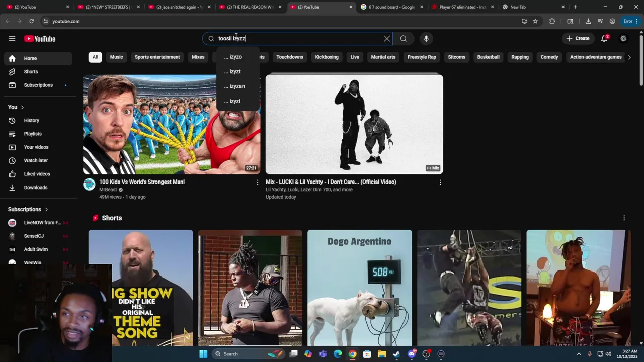Expand the You section chevron
644x362 pixels.
(22, 107)
